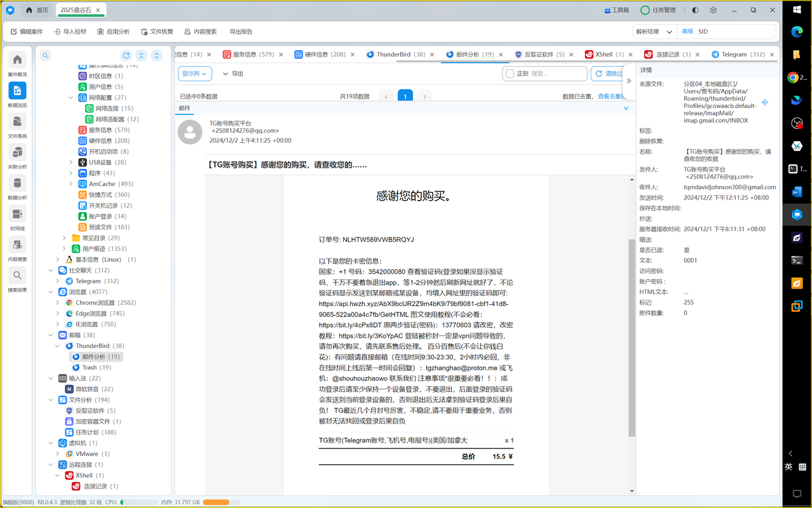Expand the VMware tree node
Screen dimensions: 812x508
pos(58,454)
